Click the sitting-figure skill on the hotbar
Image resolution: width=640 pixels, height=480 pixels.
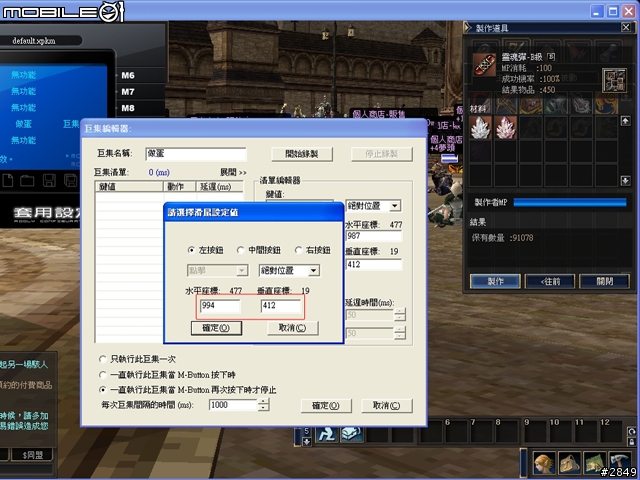(x=326, y=434)
